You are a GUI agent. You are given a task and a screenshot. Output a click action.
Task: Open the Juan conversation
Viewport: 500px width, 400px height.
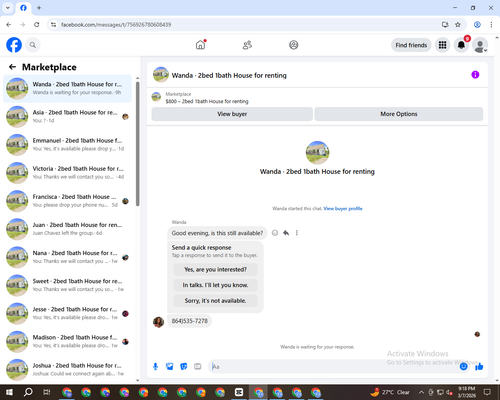(x=67, y=229)
